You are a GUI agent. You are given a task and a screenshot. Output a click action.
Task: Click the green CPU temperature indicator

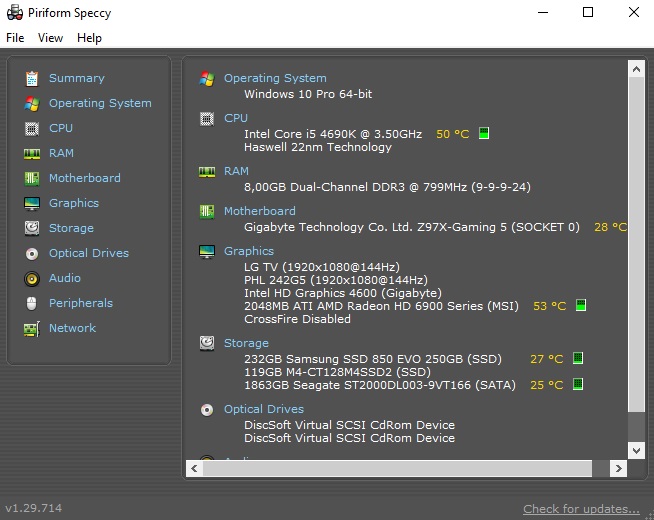point(484,133)
